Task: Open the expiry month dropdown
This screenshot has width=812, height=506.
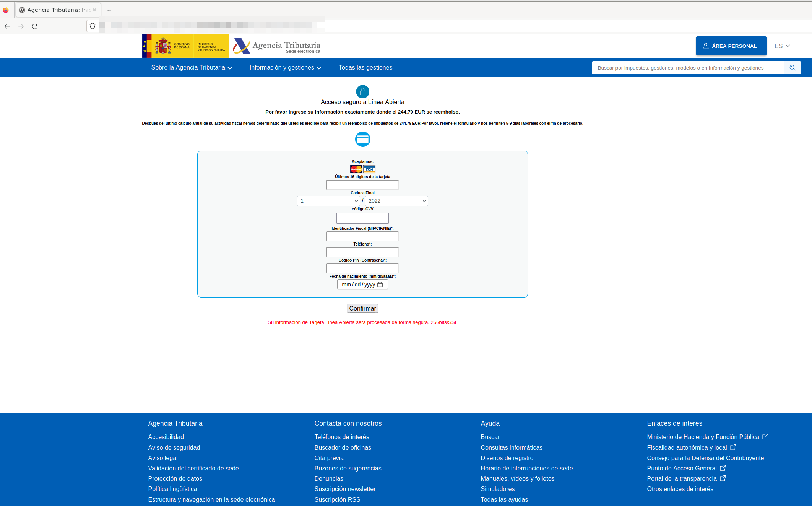Action: point(328,201)
